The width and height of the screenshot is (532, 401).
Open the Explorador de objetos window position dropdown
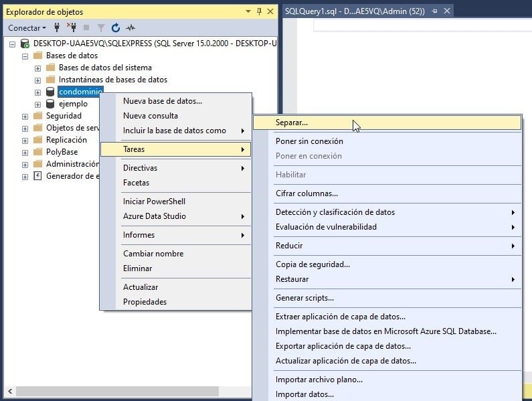click(x=248, y=11)
